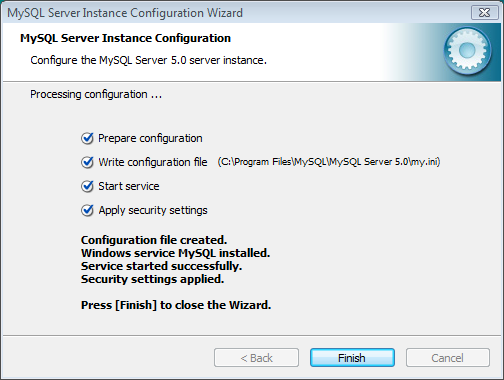504x380 pixels.
Task: Click 'Windows service MySQL installed.' message
Action: [x=175, y=253]
